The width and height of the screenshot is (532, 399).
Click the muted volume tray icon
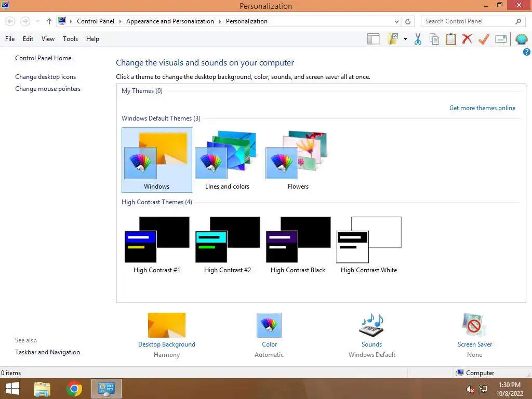[470, 389]
